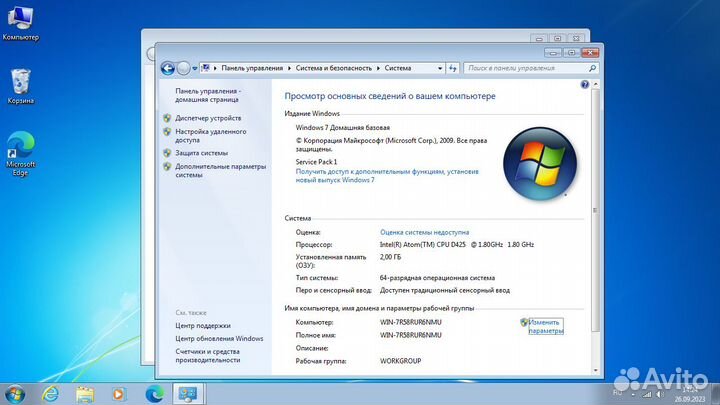Open the network tray icon
Viewport: 720px width, 405px height.
click(x=647, y=394)
